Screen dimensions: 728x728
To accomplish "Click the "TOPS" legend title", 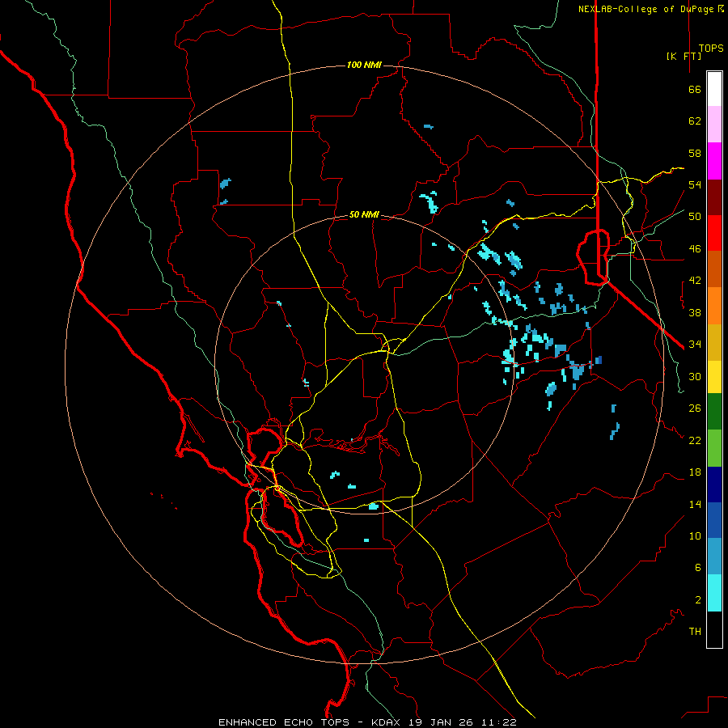I will pyautogui.click(x=711, y=49).
